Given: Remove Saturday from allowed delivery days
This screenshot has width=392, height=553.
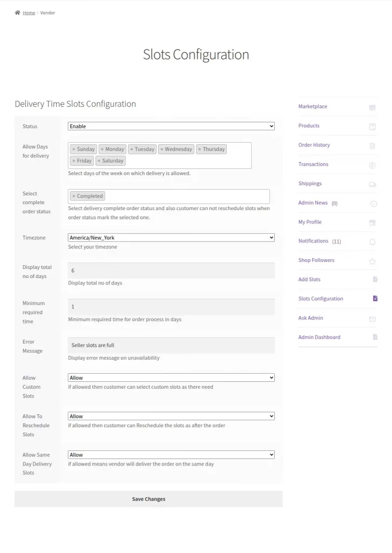Looking at the screenshot, I should 98,160.
